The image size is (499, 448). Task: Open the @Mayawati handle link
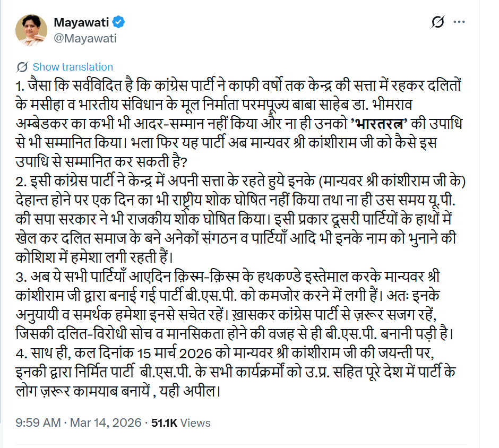[x=85, y=38]
